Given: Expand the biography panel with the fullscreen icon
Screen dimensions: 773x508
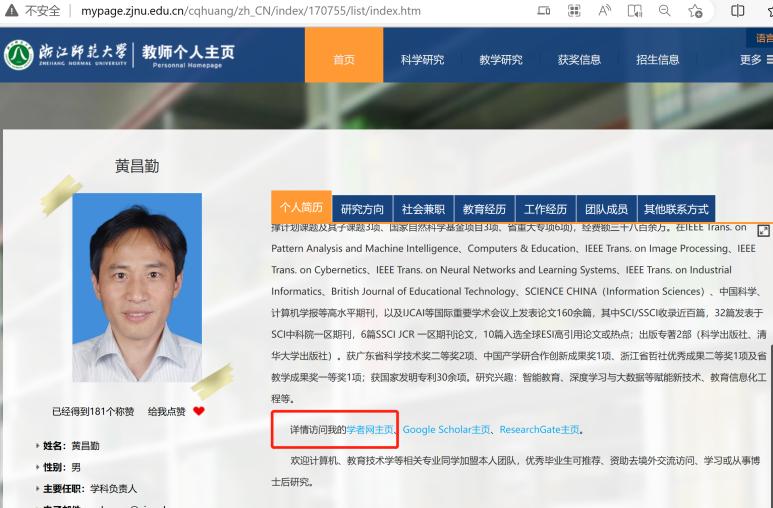Looking at the screenshot, I should (x=763, y=231).
